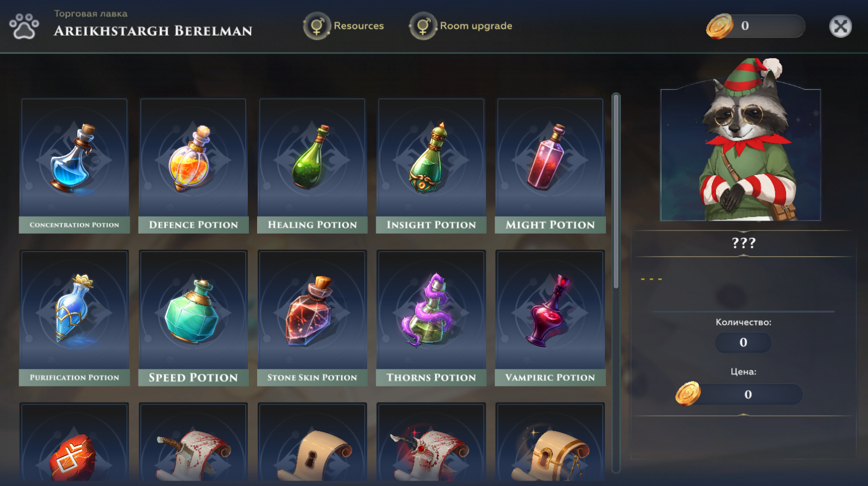Open the Resources tab

(344, 26)
